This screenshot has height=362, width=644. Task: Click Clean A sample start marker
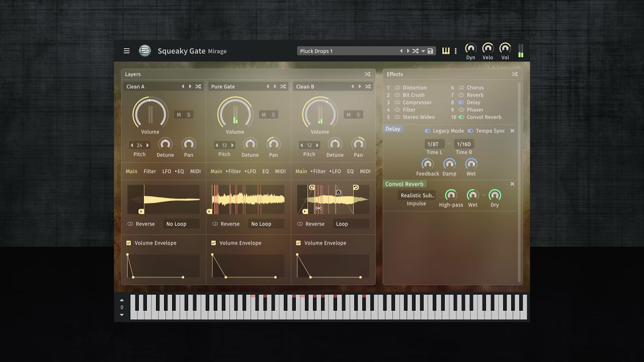pos(141,212)
